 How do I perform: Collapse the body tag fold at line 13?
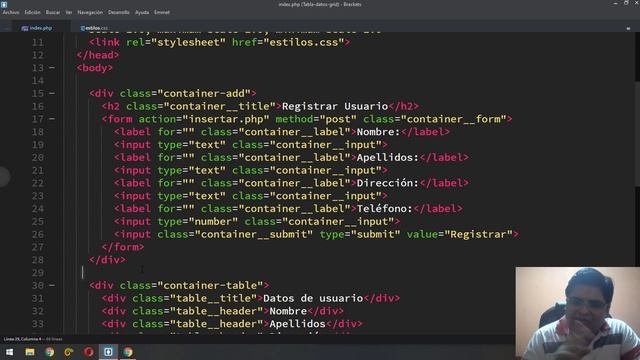tap(52, 68)
